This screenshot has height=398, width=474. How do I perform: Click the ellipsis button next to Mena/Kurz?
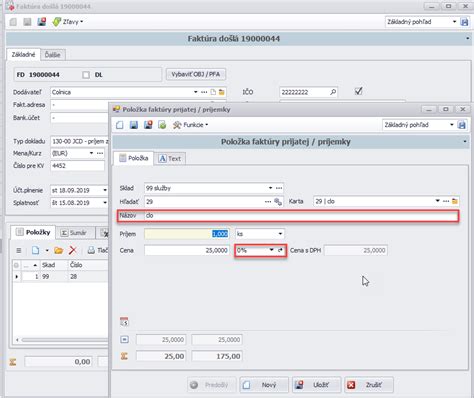click(100, 153)
